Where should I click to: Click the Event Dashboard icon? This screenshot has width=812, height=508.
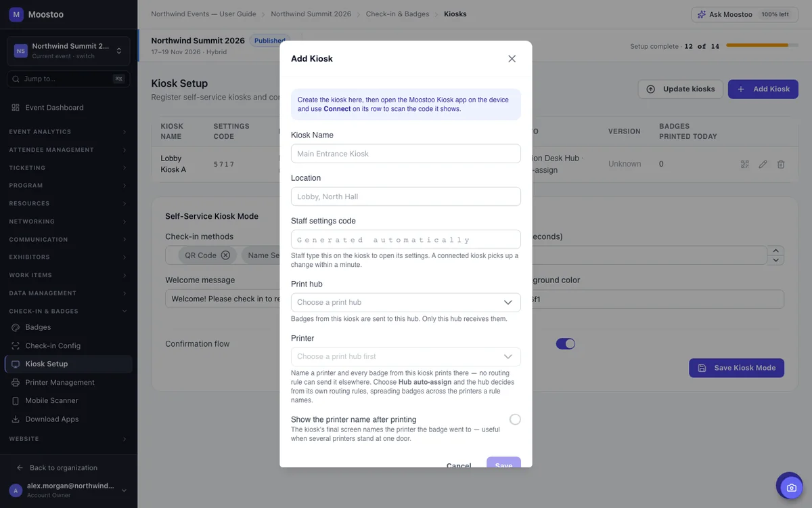pos(16,108)
